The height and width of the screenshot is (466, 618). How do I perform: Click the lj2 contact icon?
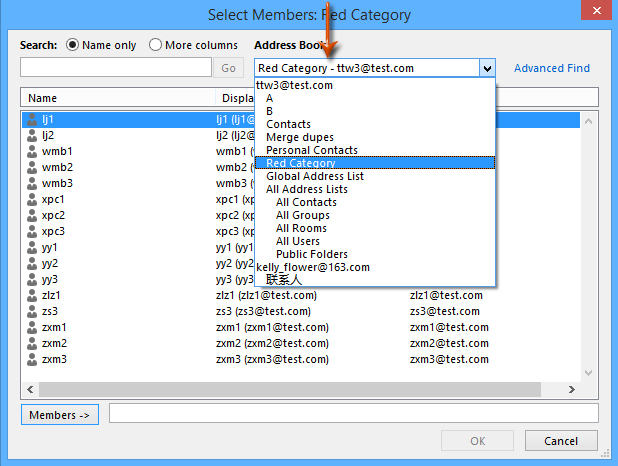[x=32, y=136]
